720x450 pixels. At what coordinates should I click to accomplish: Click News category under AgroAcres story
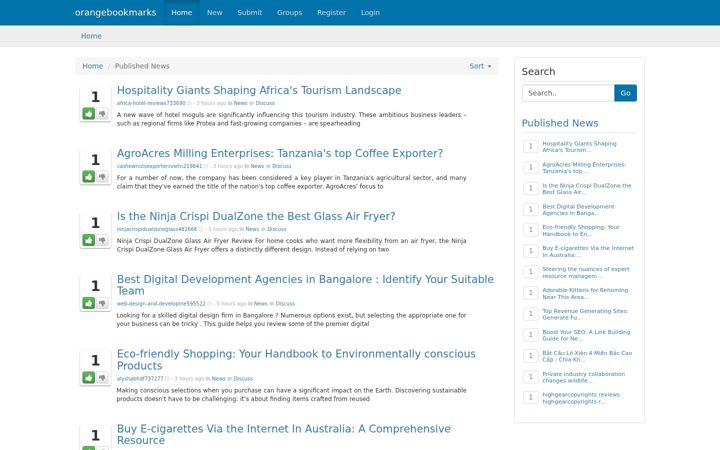[257, 166]
